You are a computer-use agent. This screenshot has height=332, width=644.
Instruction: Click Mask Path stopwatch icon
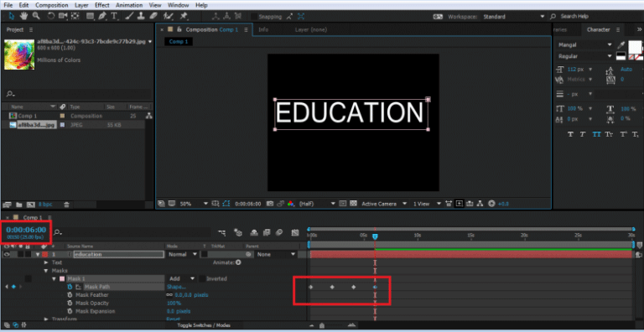point(70,287)
